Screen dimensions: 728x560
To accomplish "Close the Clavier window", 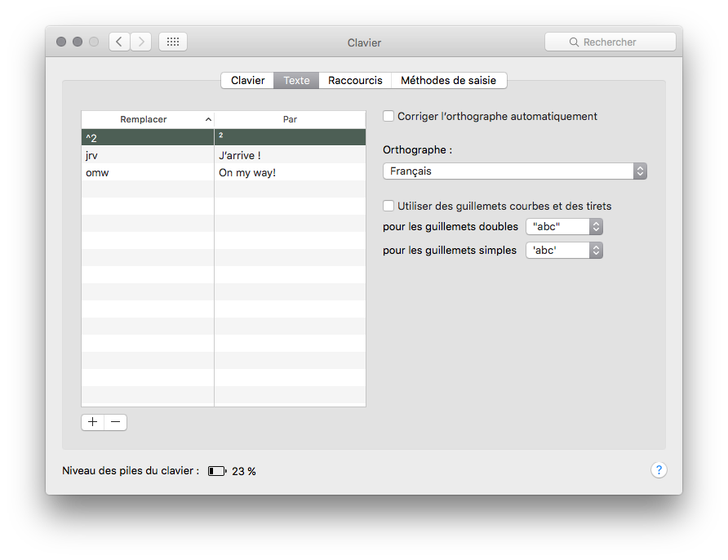I will (x=61, y=42).
